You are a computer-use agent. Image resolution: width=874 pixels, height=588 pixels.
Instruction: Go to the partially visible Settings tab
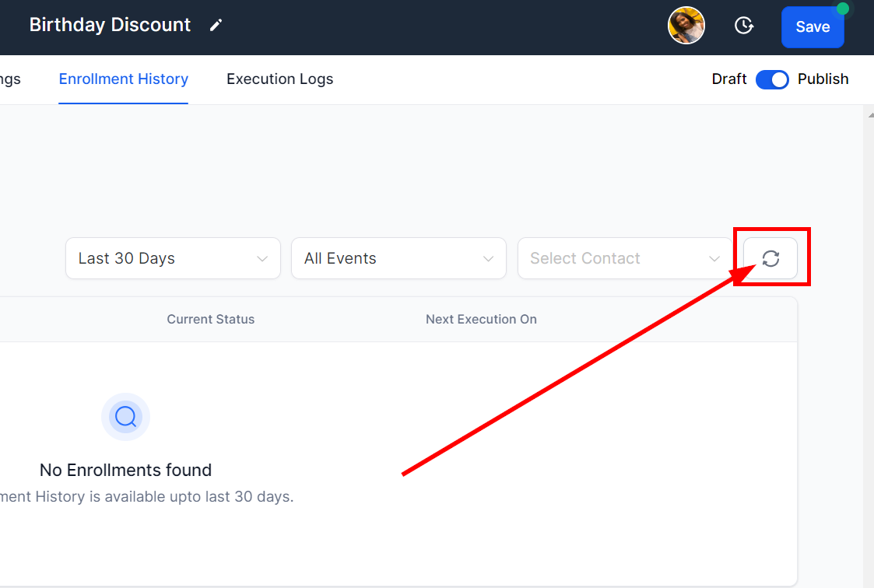coord(10,79)
